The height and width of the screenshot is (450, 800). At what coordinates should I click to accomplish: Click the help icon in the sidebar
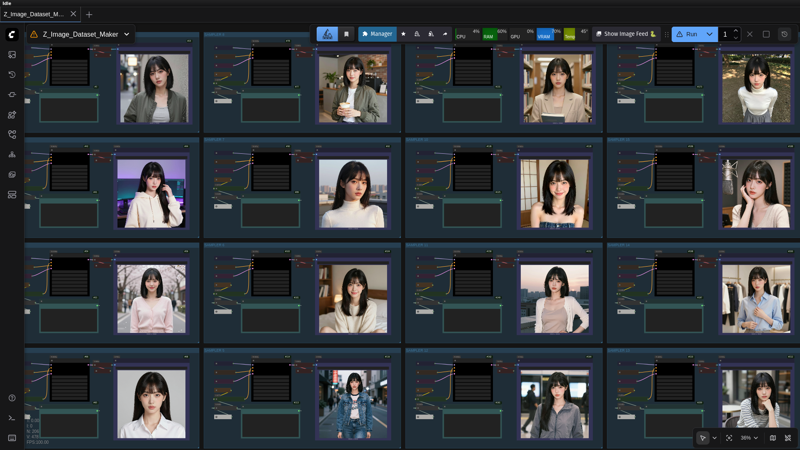coord(12,398)
